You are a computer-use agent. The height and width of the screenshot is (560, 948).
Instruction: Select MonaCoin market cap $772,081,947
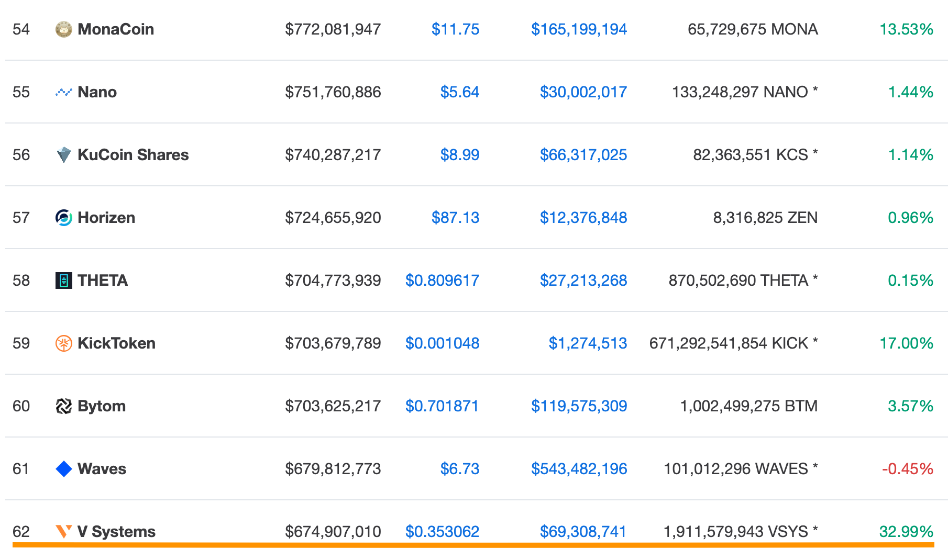333,29
